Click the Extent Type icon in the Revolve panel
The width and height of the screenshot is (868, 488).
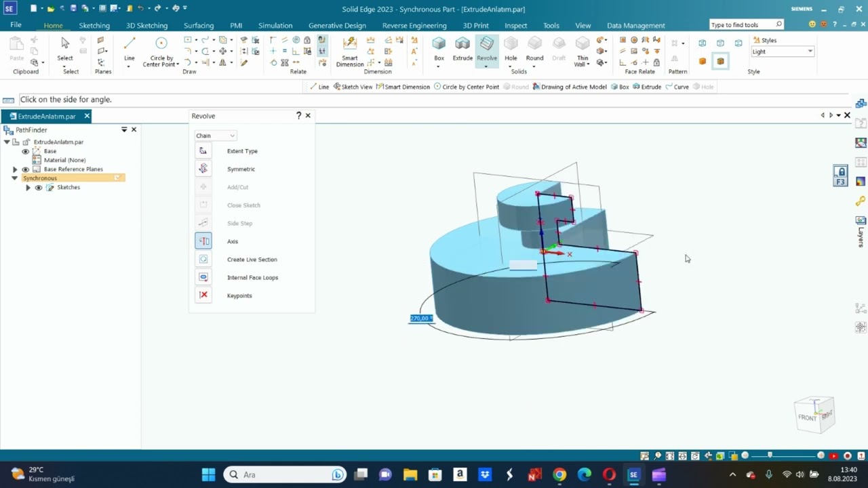point(203,151)
